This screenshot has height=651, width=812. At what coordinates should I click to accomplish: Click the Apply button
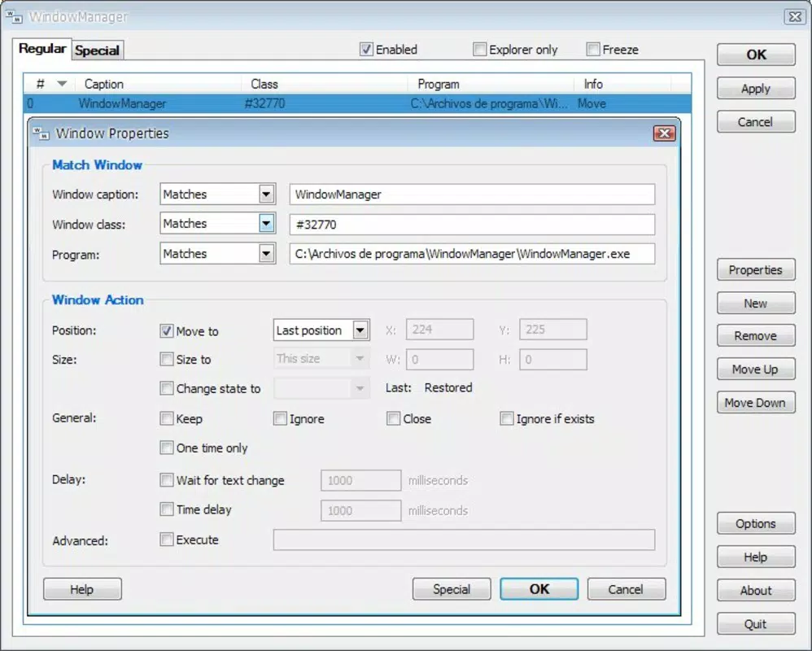[x=756, y=88]
